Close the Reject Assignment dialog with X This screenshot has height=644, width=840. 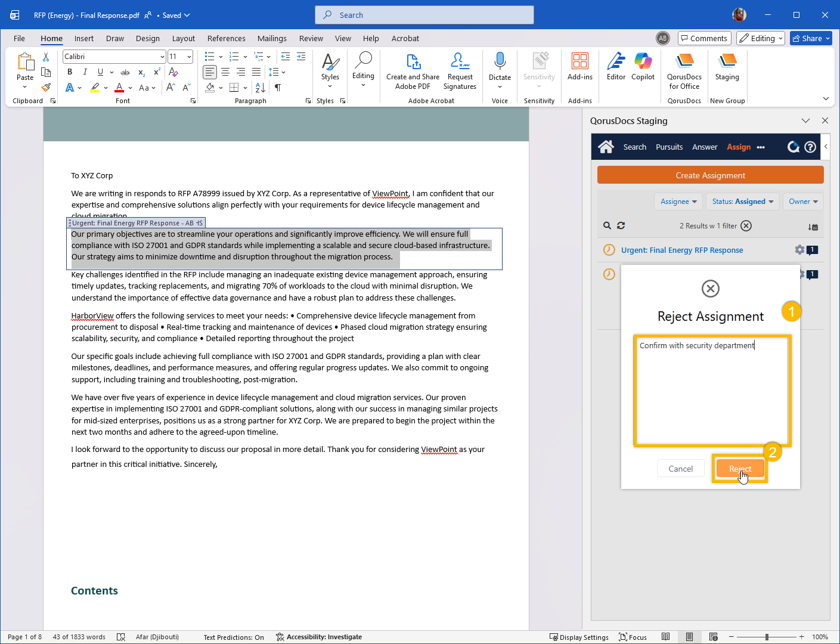pyautogui.click(x=710, y=289)
